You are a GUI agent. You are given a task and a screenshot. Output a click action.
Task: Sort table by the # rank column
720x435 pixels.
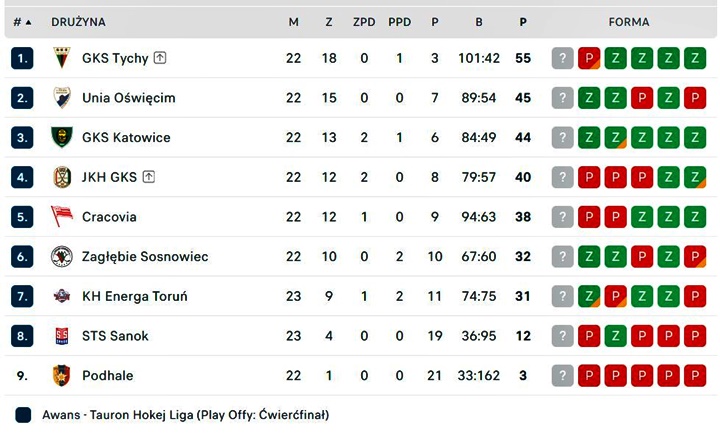(x=22, y=22)
